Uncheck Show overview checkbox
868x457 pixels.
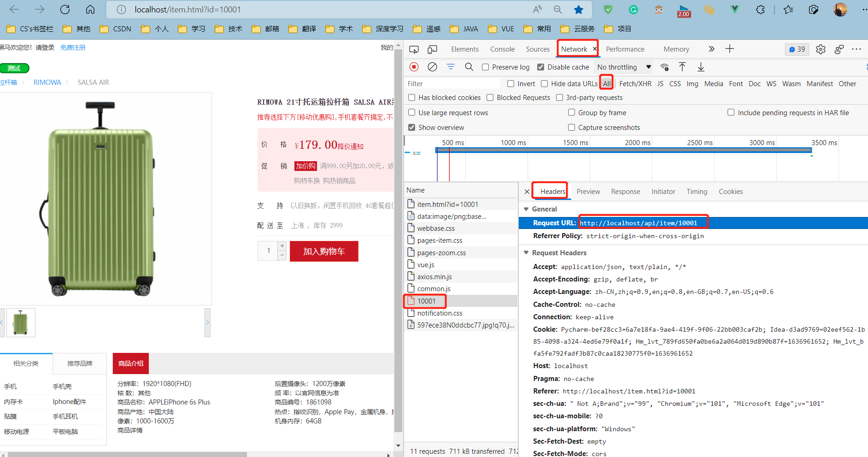[412, 127]
